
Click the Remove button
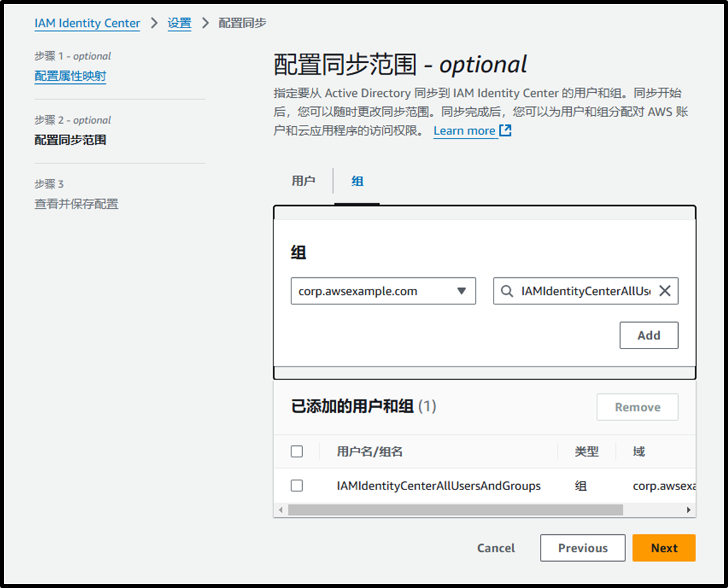[x=638, y=407]
